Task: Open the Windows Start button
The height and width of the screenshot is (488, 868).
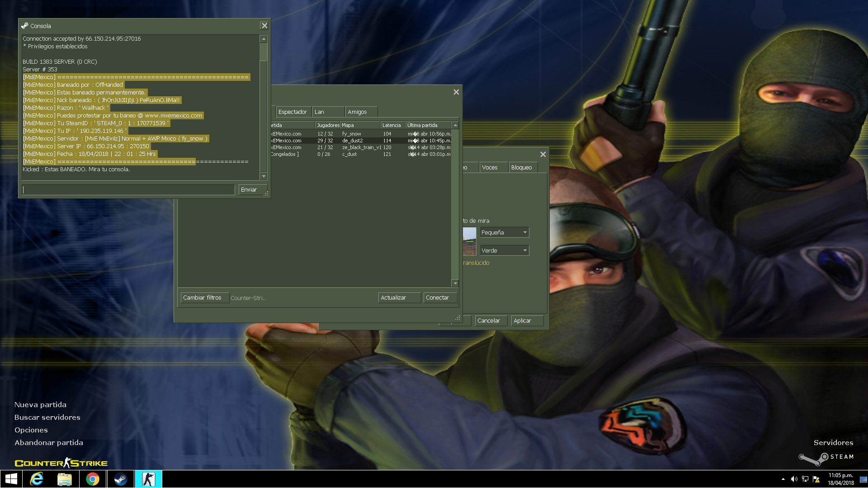Action: [11, 479]
